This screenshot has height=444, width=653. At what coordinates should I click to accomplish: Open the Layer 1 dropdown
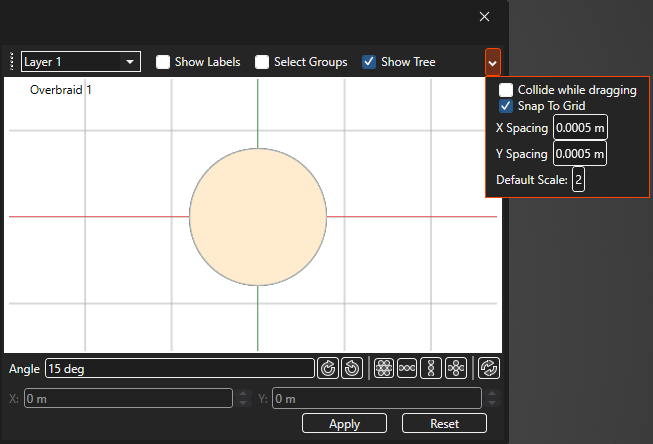coord(81,62)
